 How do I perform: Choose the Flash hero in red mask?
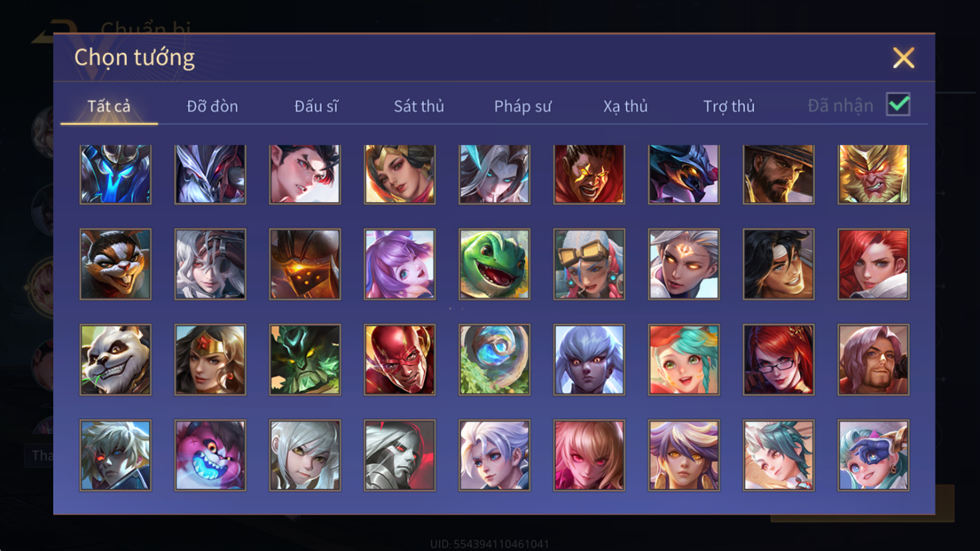[x=399, y=360]
